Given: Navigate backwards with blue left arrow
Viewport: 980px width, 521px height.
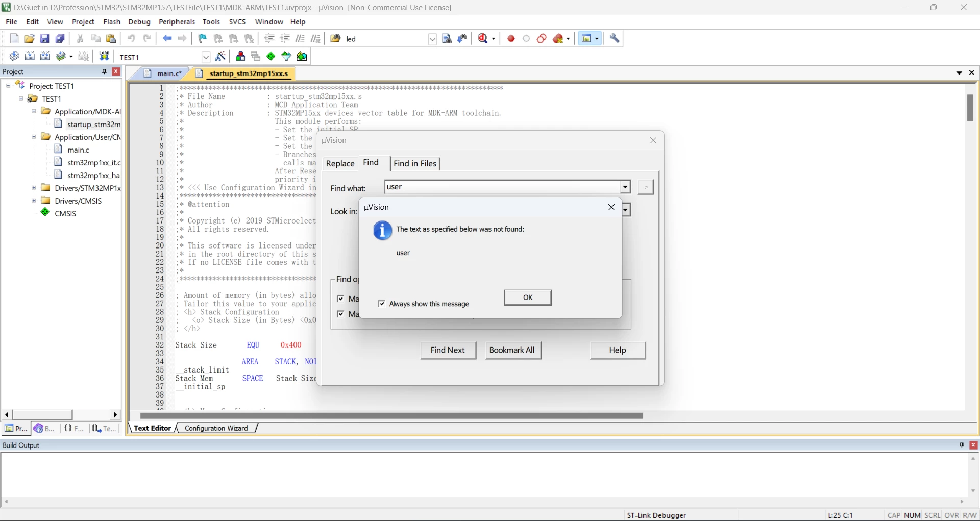Looking at the screenshot, I should click(167, 39).
